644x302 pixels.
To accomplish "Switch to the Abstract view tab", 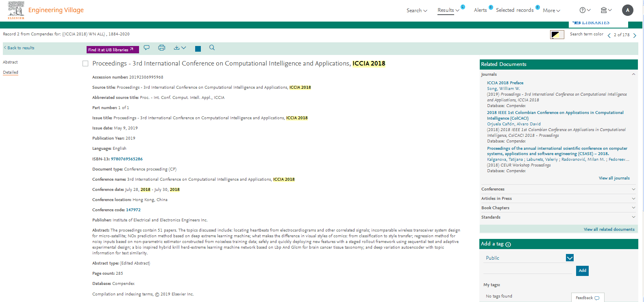I will point(10,62).
